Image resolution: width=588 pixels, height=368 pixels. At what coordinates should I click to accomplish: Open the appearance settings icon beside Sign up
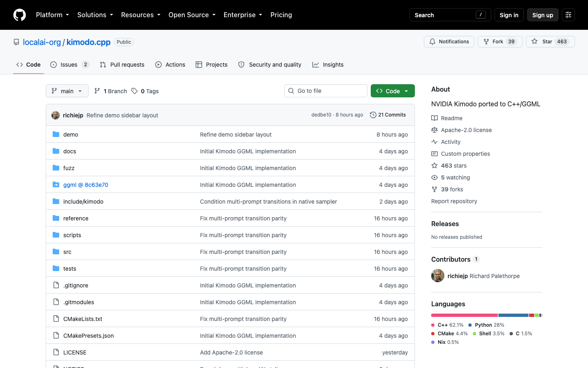click(x=568, y=15)
